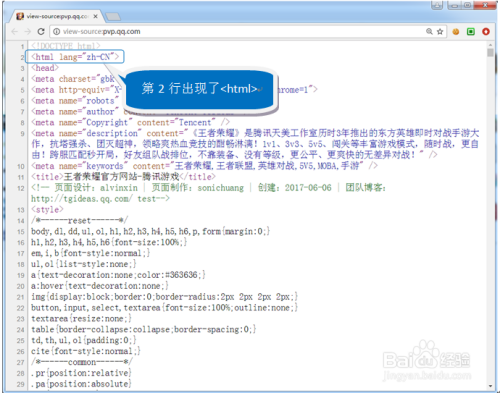Click the .pa{position:absolute} line
This screenshot has width=500, height=393.
point(81,384)
